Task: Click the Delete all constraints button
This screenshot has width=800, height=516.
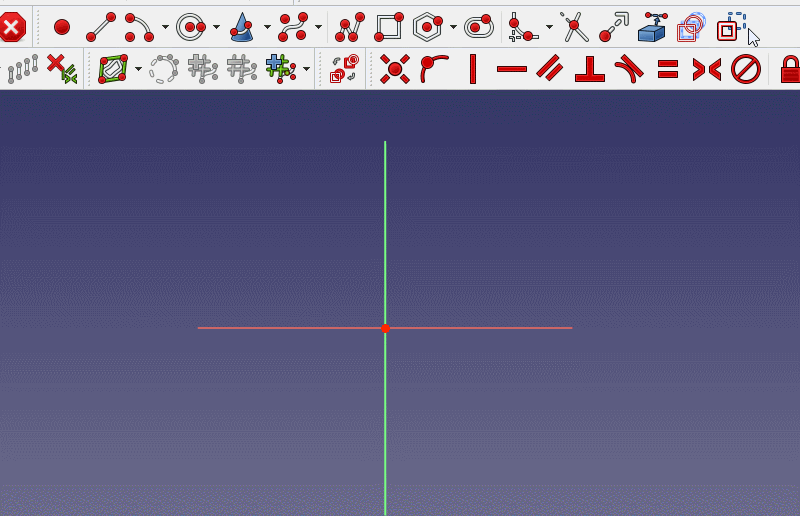Action: [62, 69]
